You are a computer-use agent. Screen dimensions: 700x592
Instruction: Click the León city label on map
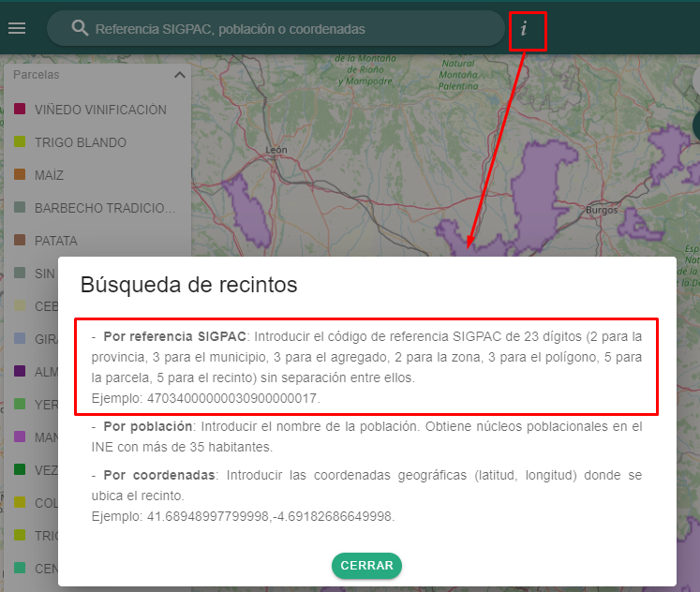tap(276, 149)
